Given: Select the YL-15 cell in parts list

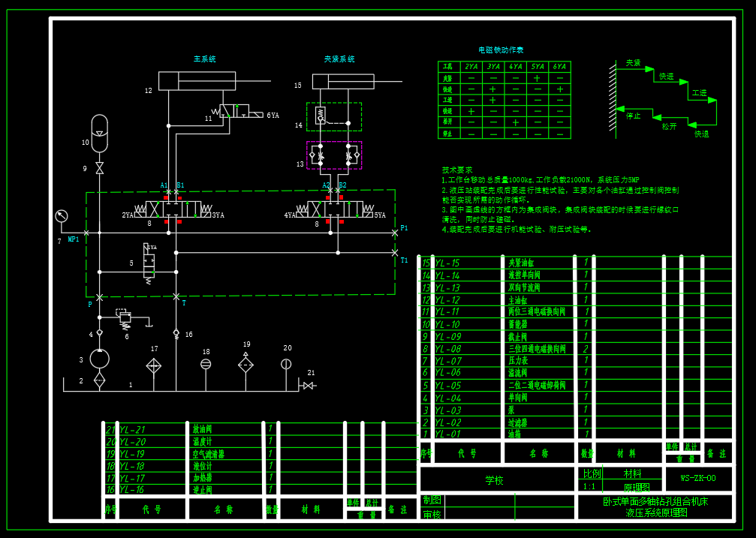Looking at the screenshot, I should [447, 263].
